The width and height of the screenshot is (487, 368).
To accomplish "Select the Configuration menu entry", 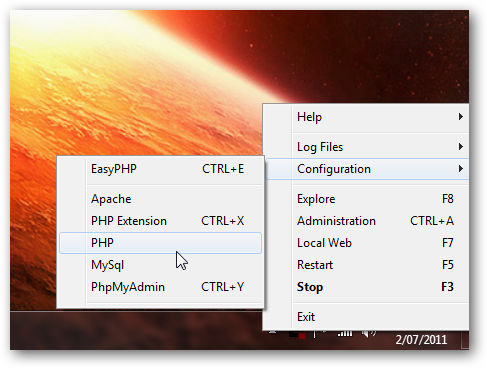I will 367,169.
